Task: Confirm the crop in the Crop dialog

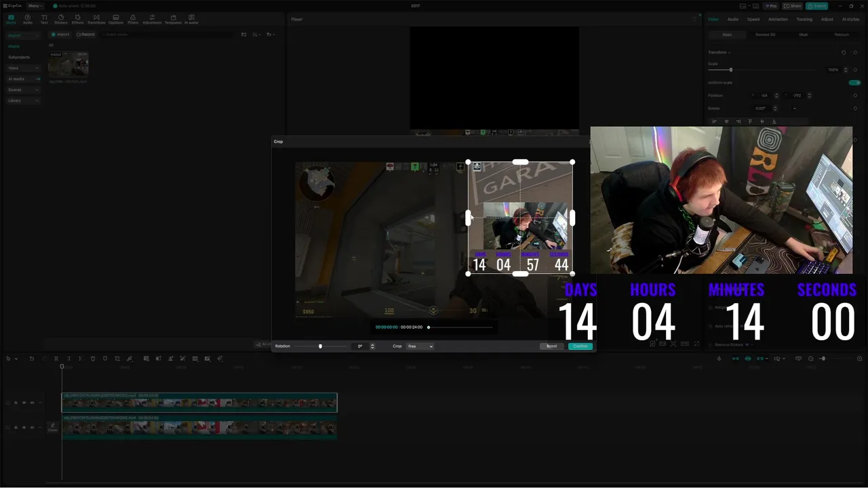Action: click(x=580, y=346)
